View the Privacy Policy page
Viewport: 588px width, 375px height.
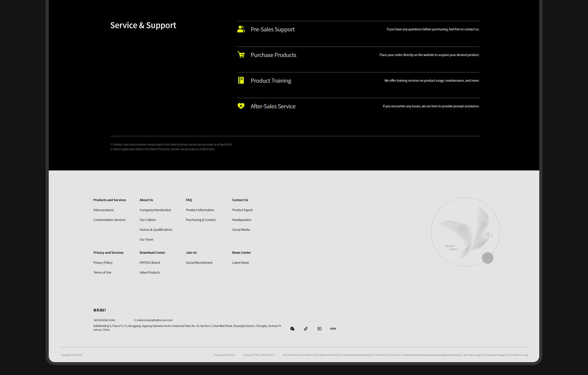coord(103,263)
